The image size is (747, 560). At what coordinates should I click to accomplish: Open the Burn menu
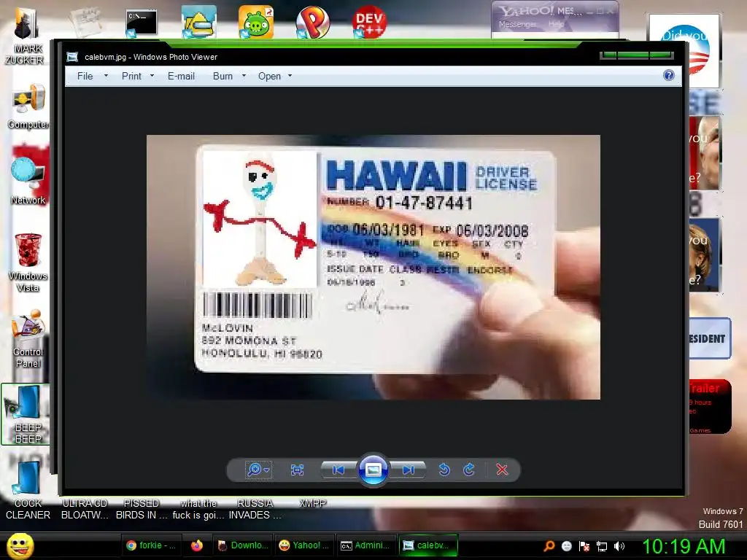click(222, 76)
